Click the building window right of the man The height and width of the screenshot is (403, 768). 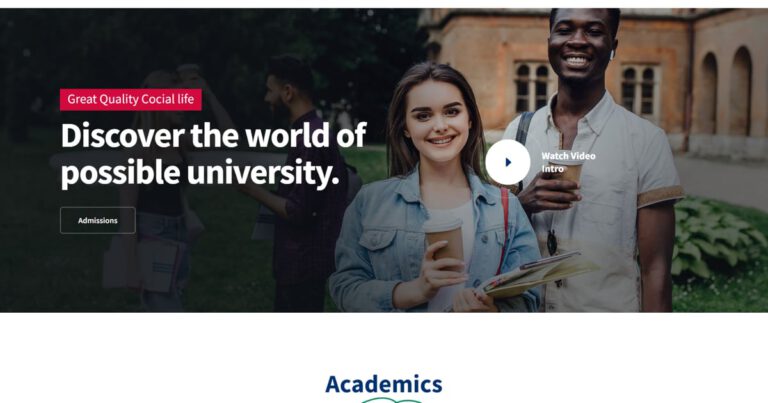tap(639, 90)
